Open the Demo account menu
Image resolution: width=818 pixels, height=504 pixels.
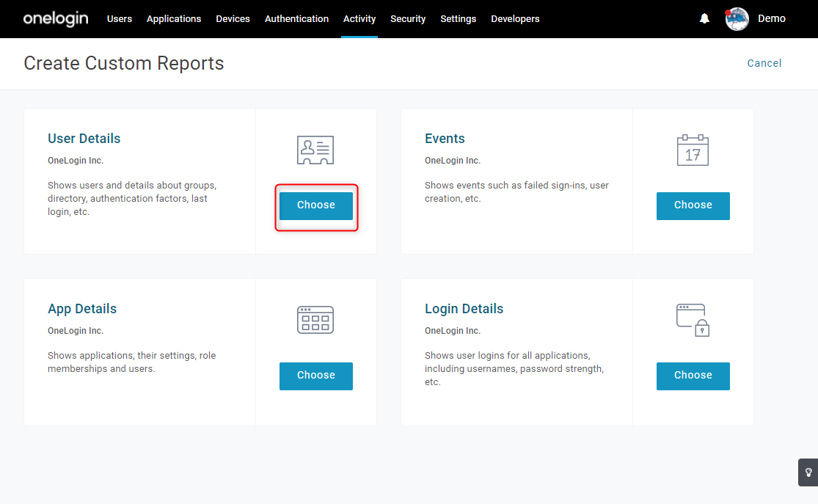pos(772,19)
